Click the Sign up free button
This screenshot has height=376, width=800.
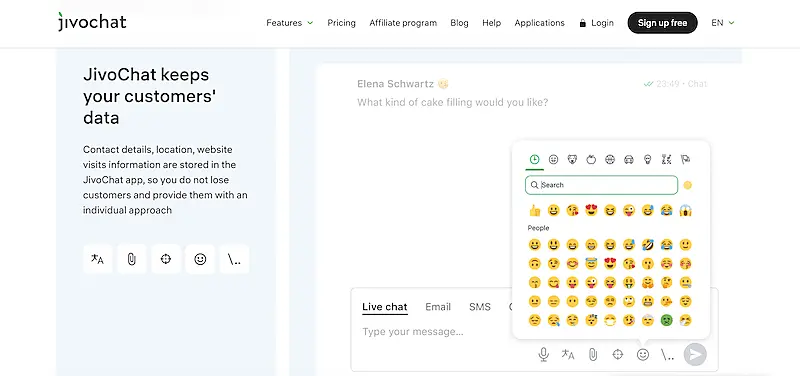[662, 23]
